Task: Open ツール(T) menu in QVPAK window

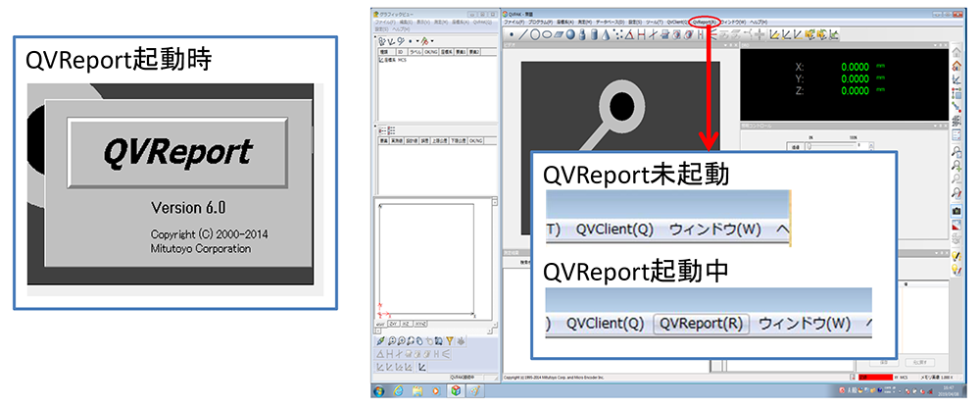Action: pyautogui.click(x=655, y=22)
